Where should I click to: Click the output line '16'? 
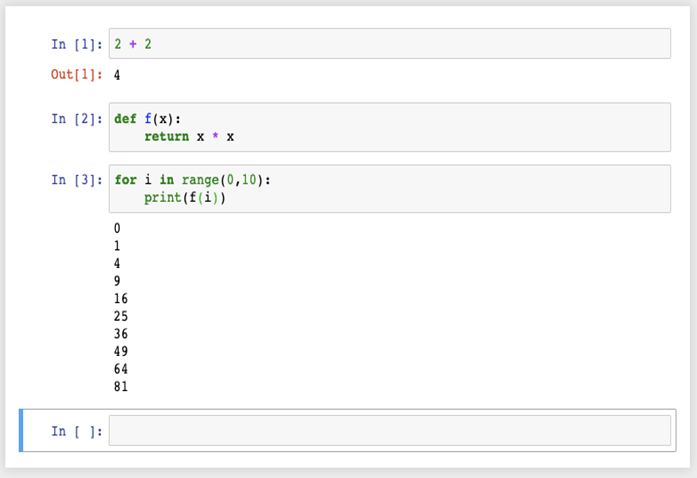pyautogui.click(x=121, y=298)
